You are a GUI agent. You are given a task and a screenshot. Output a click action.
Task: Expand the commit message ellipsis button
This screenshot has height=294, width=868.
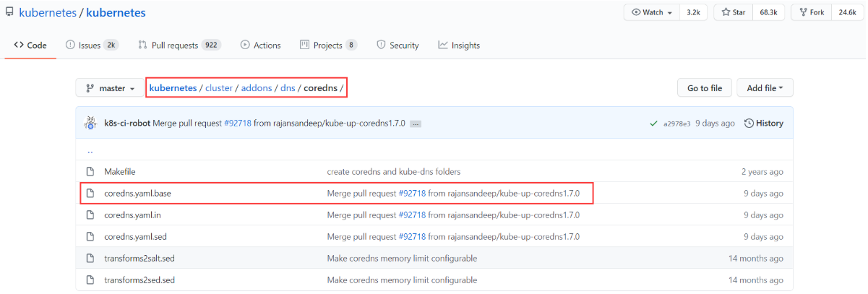point(416,124)
